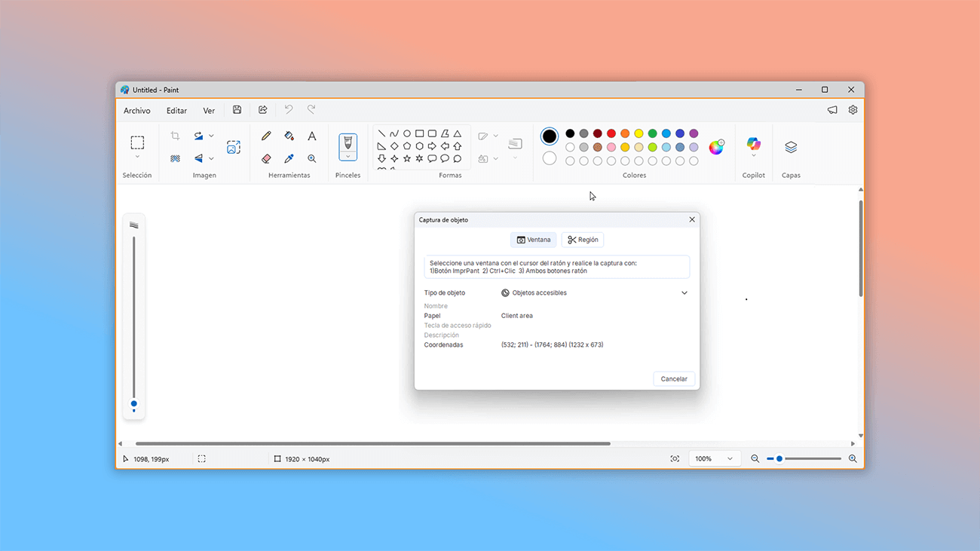Activate the Magnifier tool
The width and height of the screenshot is (980, 551).
coord(311,158)
